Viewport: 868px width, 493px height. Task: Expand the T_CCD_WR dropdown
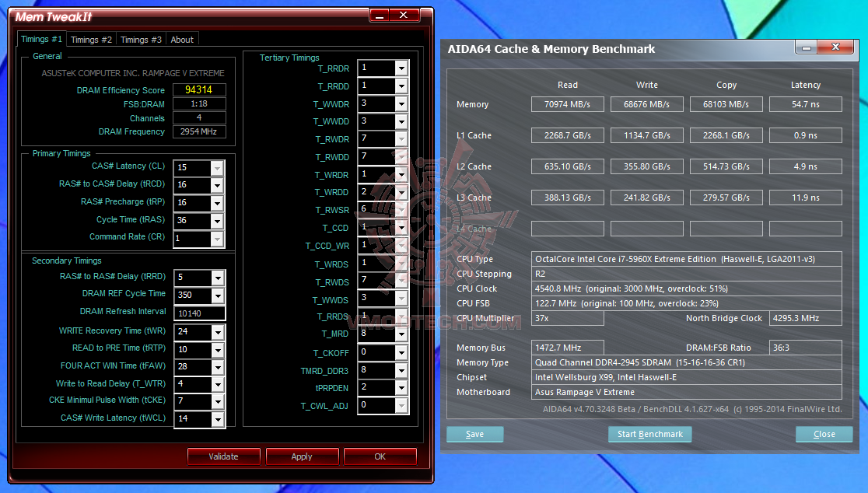click(x=402, y=245)
